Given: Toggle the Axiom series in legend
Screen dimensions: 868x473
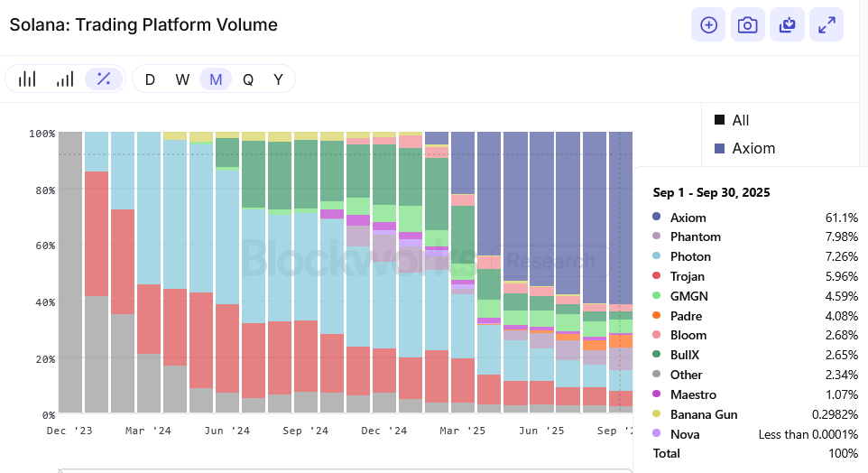Looking at the screenshot, I should click(753, 148).
